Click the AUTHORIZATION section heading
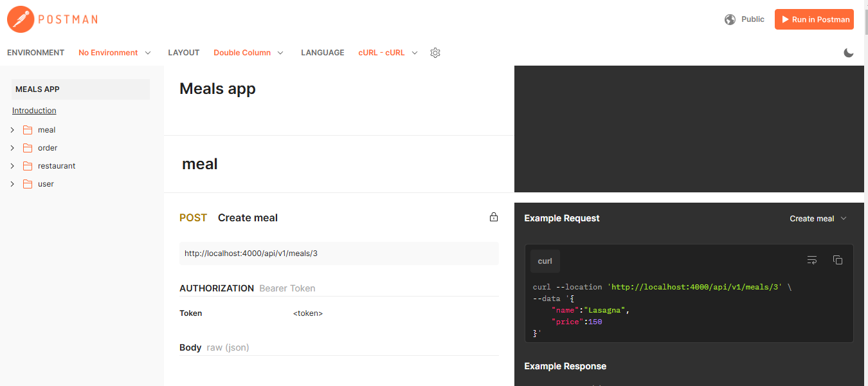This screenshot has height=386, width=868. (x=217, y=288)
